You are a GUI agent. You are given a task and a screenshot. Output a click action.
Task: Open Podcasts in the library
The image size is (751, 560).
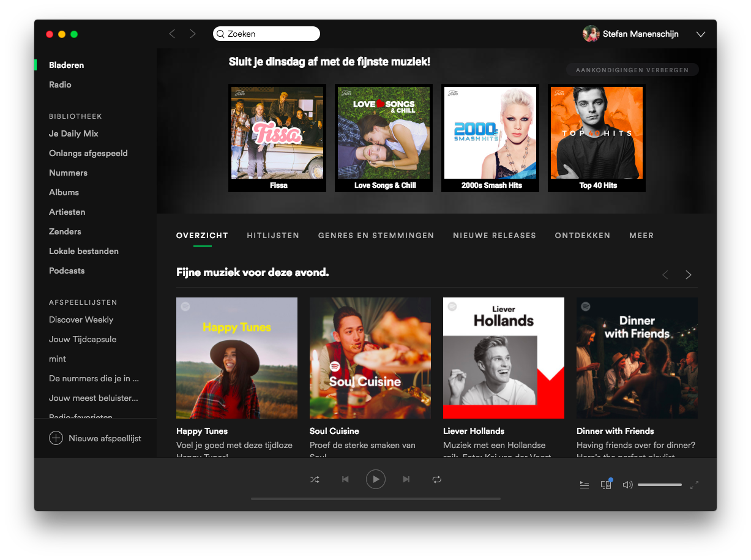pos(67,271)
